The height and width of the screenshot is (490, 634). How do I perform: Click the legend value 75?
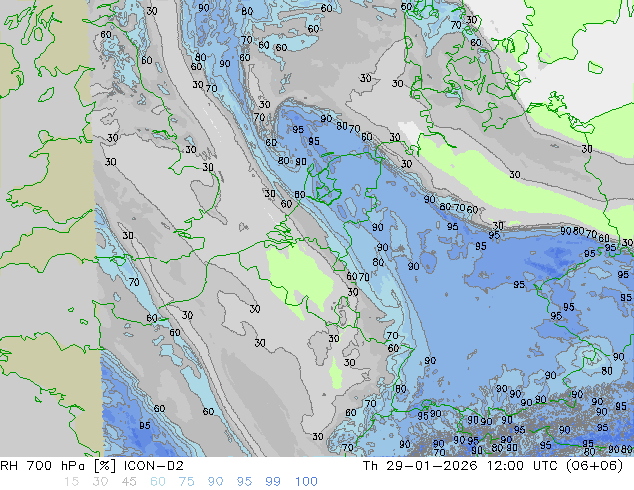pos(186,482)
